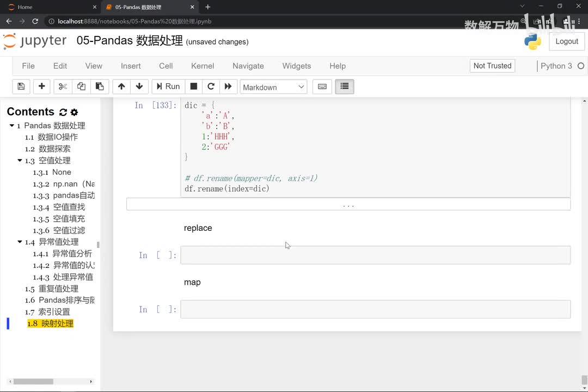Viewport: 588px width, 392px height.
Task: Move selected cell up with arrow icon
Action: [x=121, y=87]
